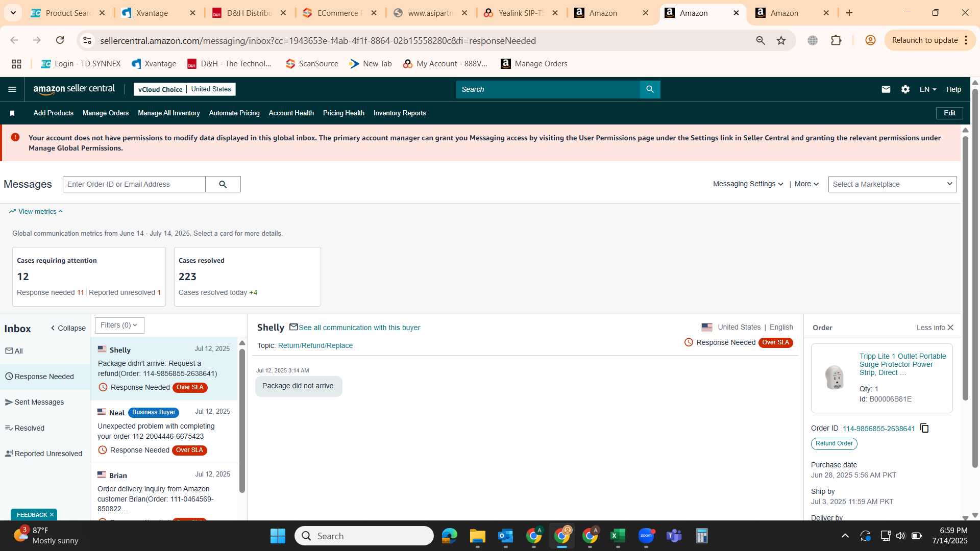Open site information icon in address bar
Viewport: 980px width, 551px height.
(x=87, y=40)
